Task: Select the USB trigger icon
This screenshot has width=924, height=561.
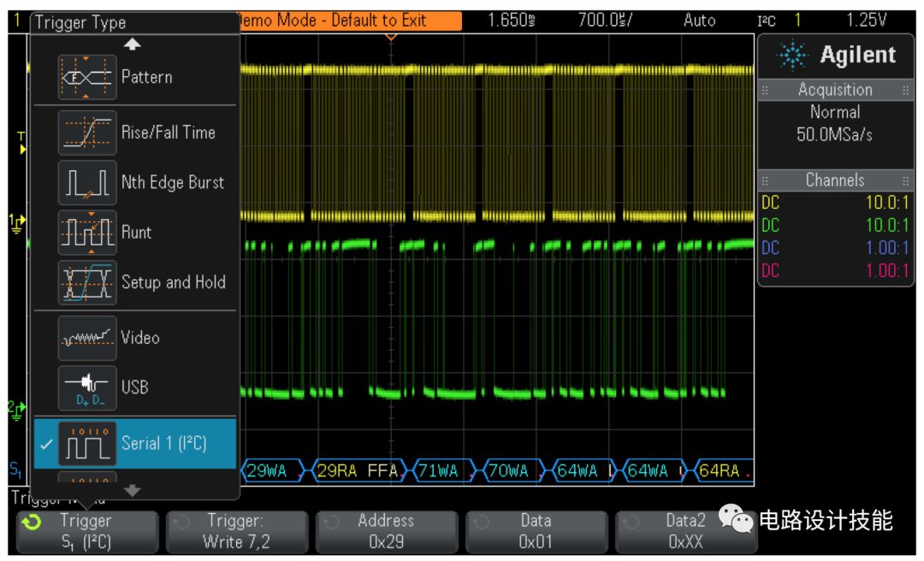Action: coord(87,387)
